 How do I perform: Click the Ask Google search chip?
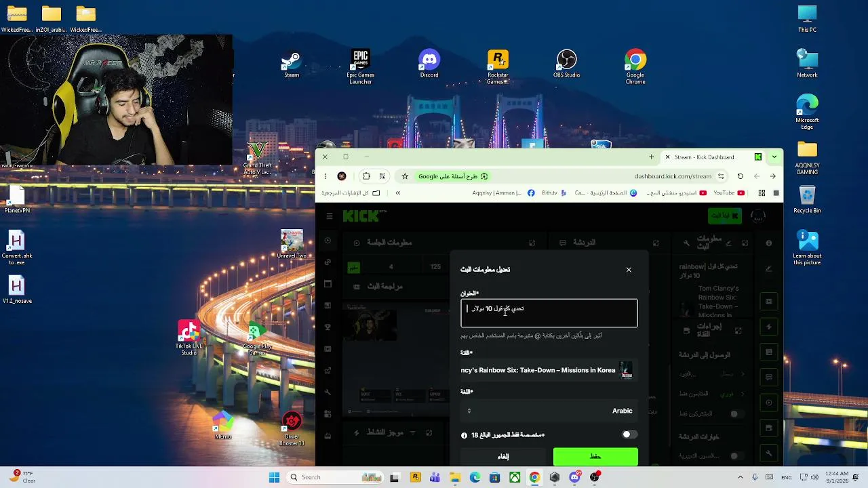tap(452, 176)
